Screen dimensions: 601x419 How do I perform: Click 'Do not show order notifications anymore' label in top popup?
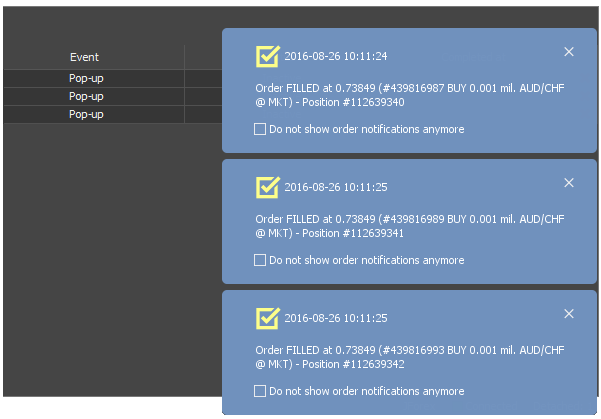(x=367, y=129)
